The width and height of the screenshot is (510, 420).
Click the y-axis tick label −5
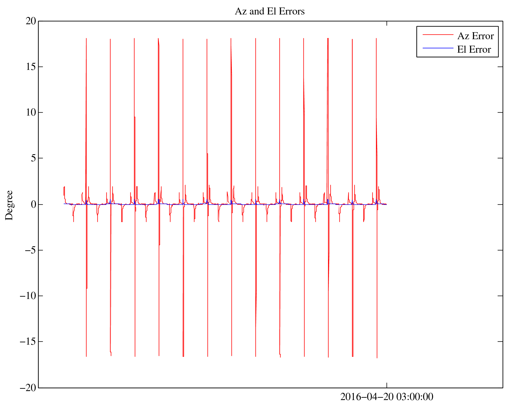click(x=30, y=250)
